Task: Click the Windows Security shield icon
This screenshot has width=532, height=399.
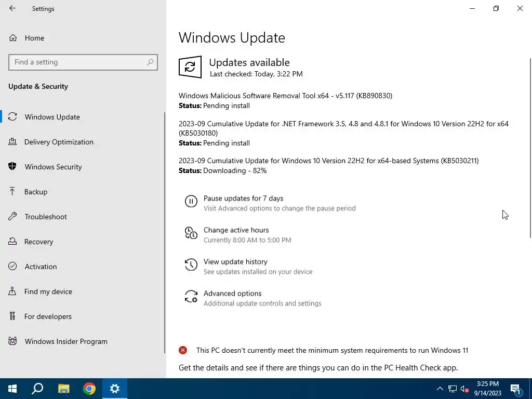Action: pyautogui.click(x=12, y=166)
